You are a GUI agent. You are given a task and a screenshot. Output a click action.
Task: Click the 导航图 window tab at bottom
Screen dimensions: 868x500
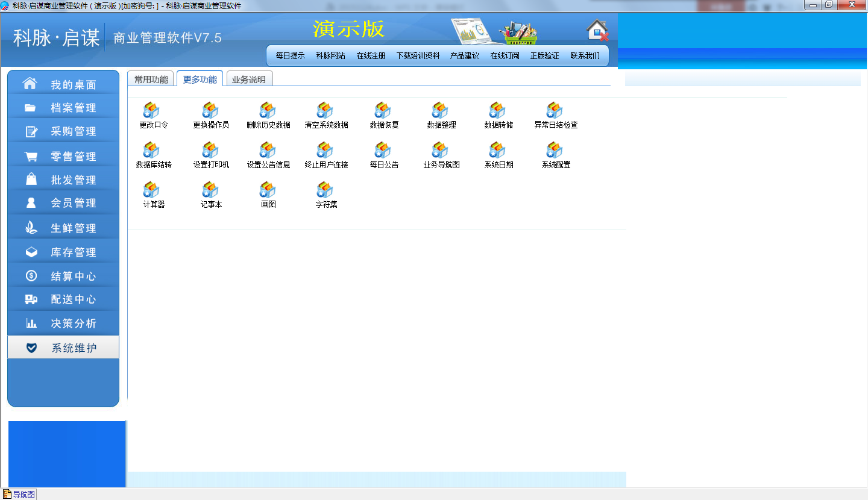pyautogui.click(x=19, y=495)
